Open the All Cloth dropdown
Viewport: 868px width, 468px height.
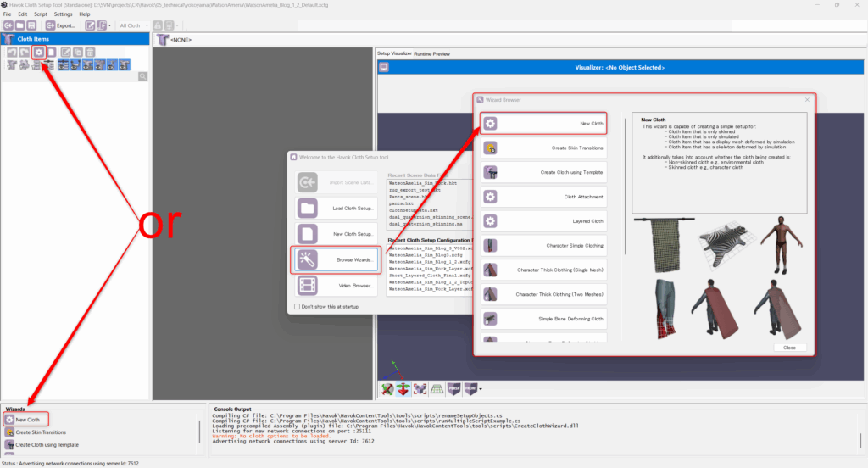pos(134,25)
